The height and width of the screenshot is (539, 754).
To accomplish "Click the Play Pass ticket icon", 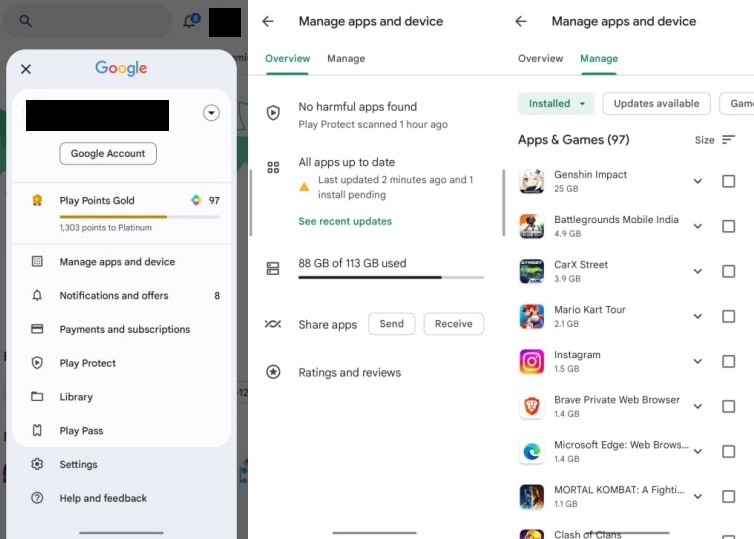I will click(37, 430).
